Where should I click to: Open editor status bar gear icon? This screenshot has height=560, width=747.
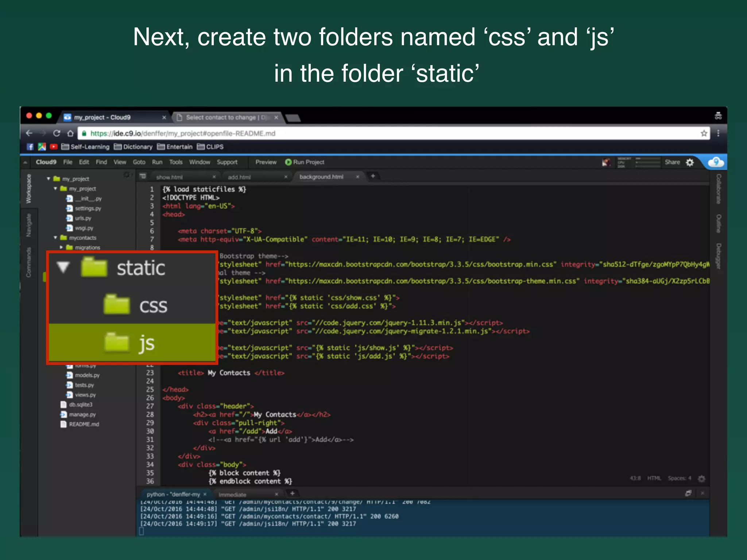(x=701, y=478)
